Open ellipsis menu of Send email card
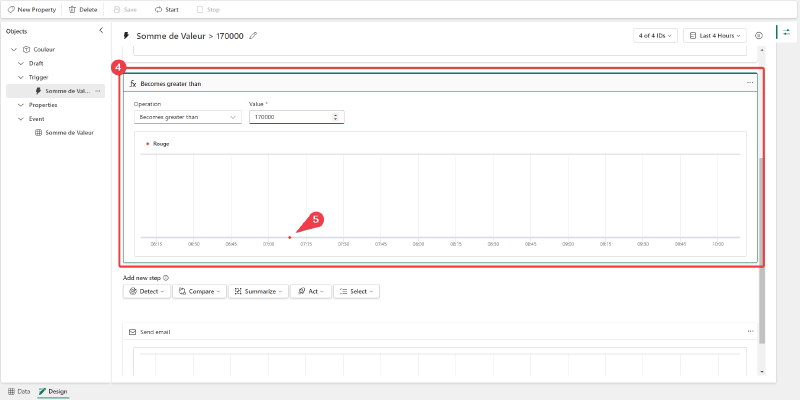800x400 pixels. pyautogui.click(x=750, y=331)
